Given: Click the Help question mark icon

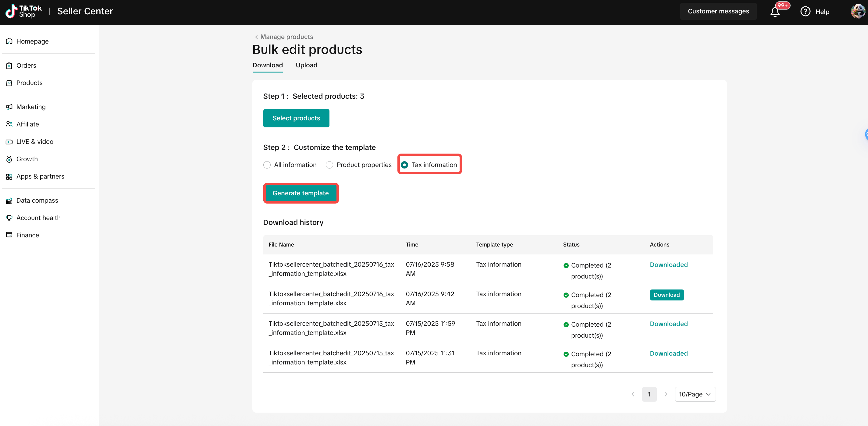Looking at the screenshot, I should click(805, 12).
